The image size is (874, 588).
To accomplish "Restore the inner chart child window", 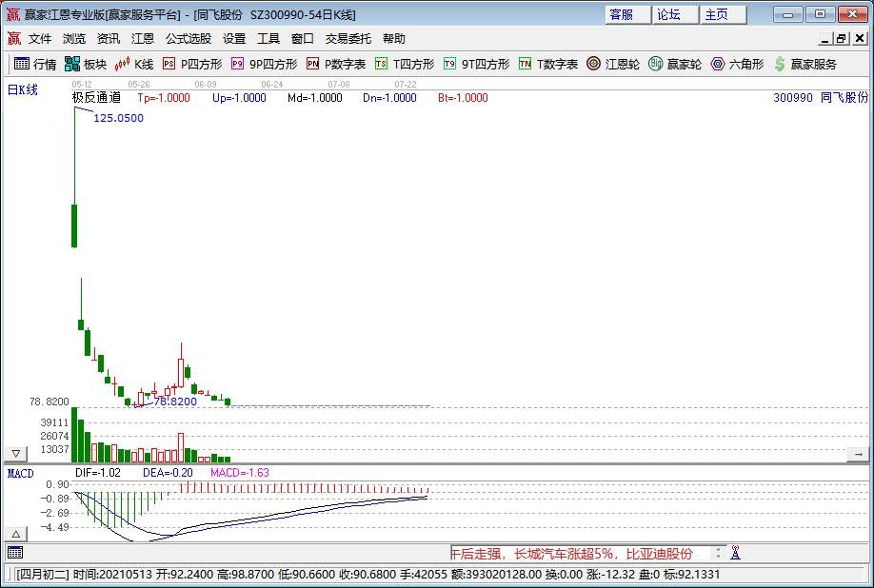I will pos(842,38).
